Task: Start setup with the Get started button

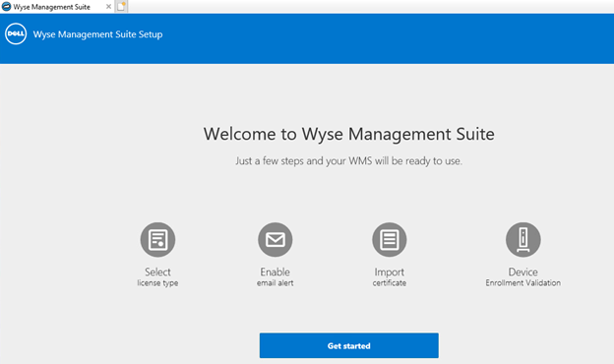Action: [349, 345]
